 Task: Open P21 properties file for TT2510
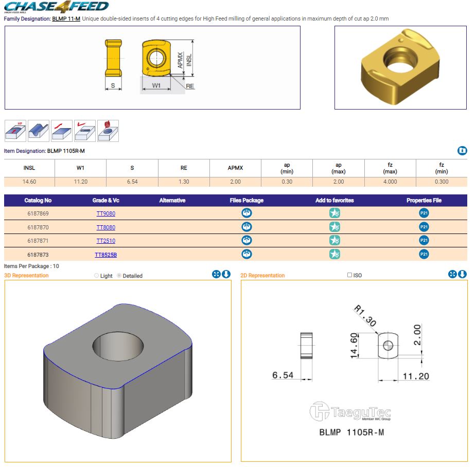[x=424, y=240]
